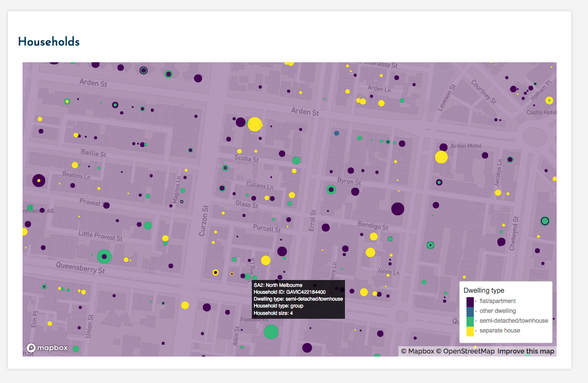
Task: Click the other dwelling blue legend swatch
Action: [470, 311]
